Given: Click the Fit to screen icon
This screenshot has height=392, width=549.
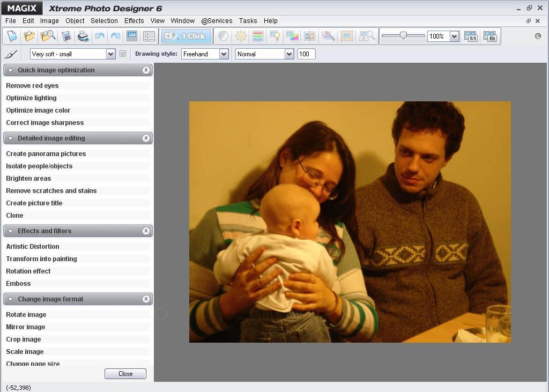Looking at the screenshot, I should [491, 36].
